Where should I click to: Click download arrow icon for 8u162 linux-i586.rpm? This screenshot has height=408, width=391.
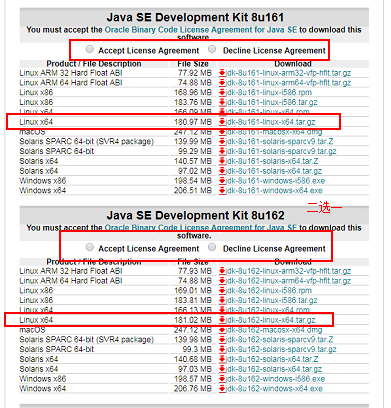click(222, 290)
